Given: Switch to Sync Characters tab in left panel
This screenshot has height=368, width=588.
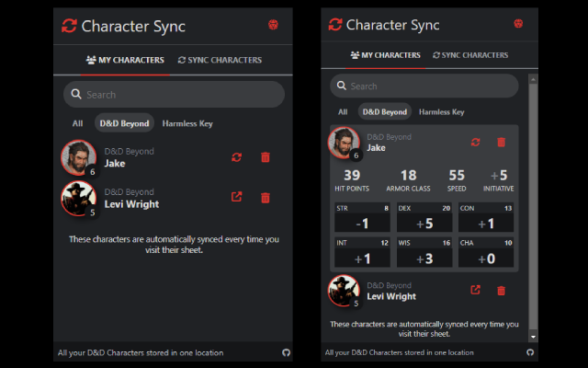Looking at the screenshot, I should [x=220, y=60].
